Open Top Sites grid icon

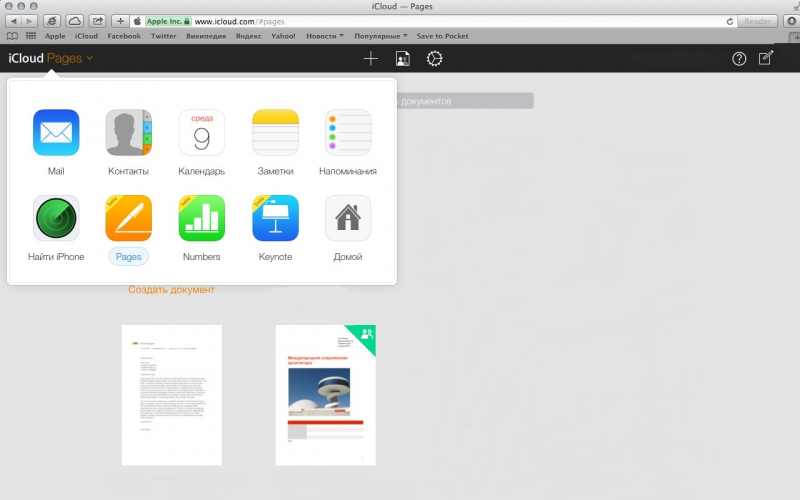point(31,36)
